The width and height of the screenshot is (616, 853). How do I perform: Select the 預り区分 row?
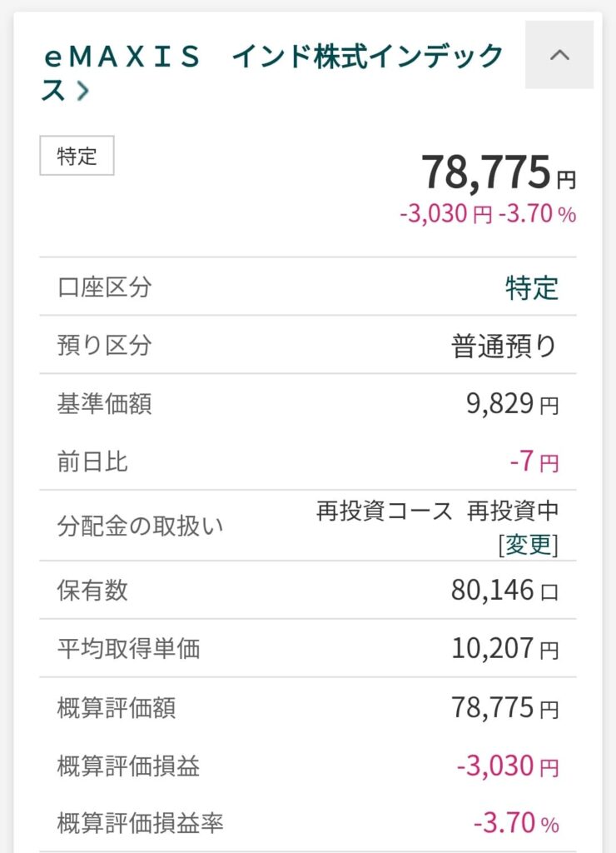[x=308, y=345]
